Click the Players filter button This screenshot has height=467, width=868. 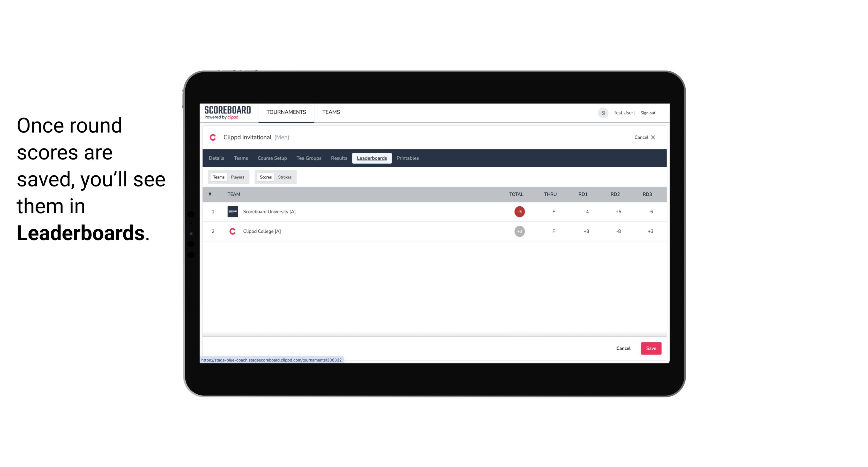click(238, 177)
